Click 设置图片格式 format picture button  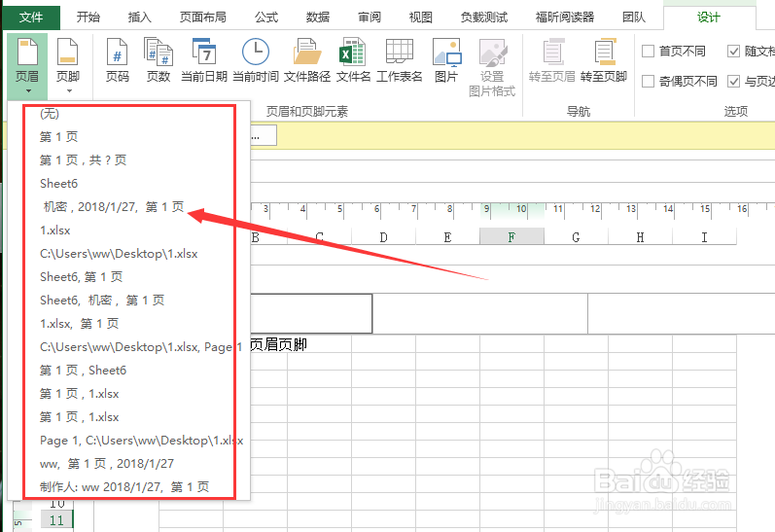[x=492, y=67]
